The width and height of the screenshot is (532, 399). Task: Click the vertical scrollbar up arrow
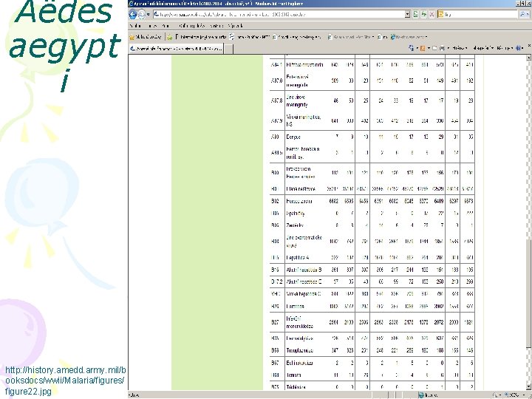[x=528, y=58]
